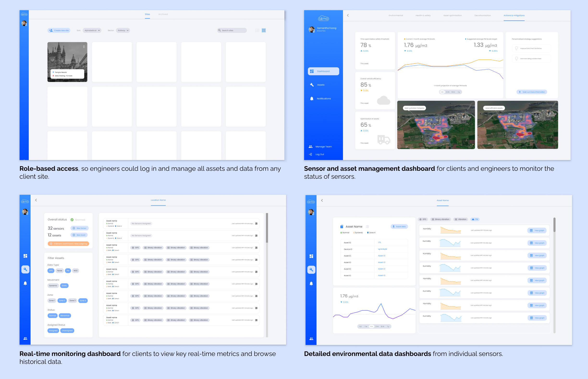Open the Railway sector dropdown

(x=123, y=30)
